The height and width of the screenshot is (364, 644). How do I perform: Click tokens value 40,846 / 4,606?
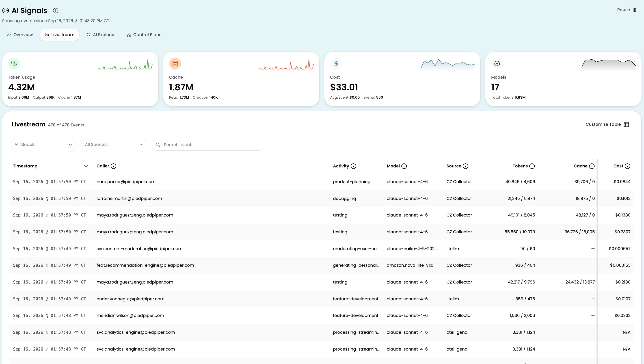(x=520, y=182)
